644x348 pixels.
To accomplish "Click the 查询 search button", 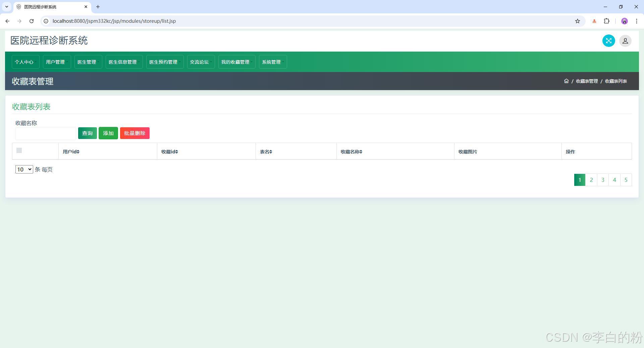I will pos(87,133).
